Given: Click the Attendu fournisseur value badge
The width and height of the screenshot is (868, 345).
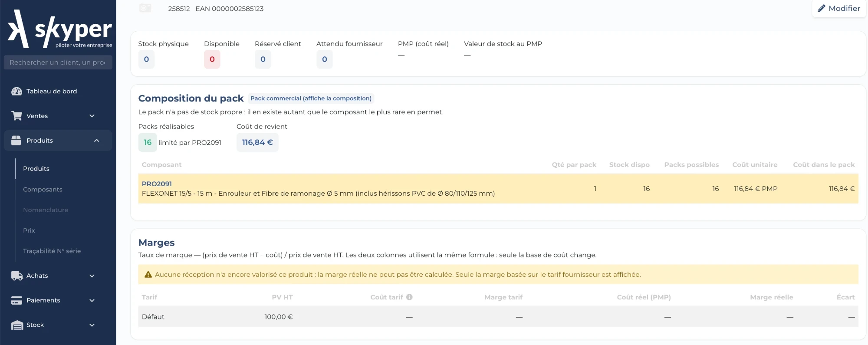Looking at the screenshot, I should pos(325,59).
